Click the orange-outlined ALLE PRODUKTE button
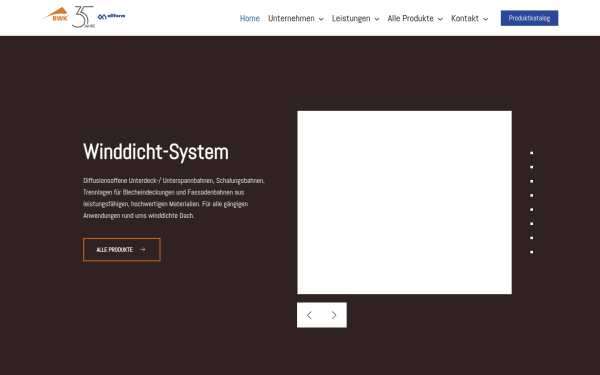Screen dimensions: 600x375 coord(122,249)
